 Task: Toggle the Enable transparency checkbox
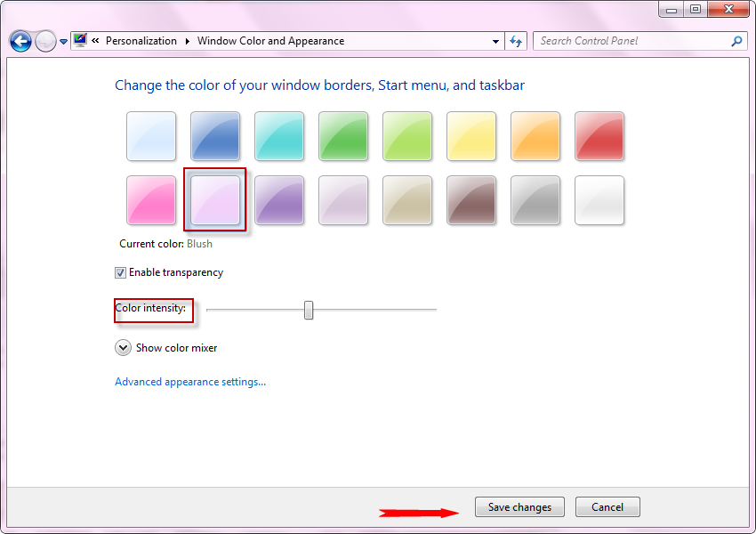[x=121, y=272]
